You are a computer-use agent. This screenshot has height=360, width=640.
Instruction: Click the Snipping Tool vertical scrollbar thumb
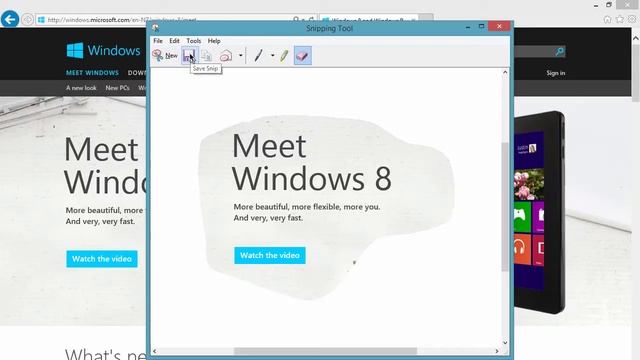[505, 206]
